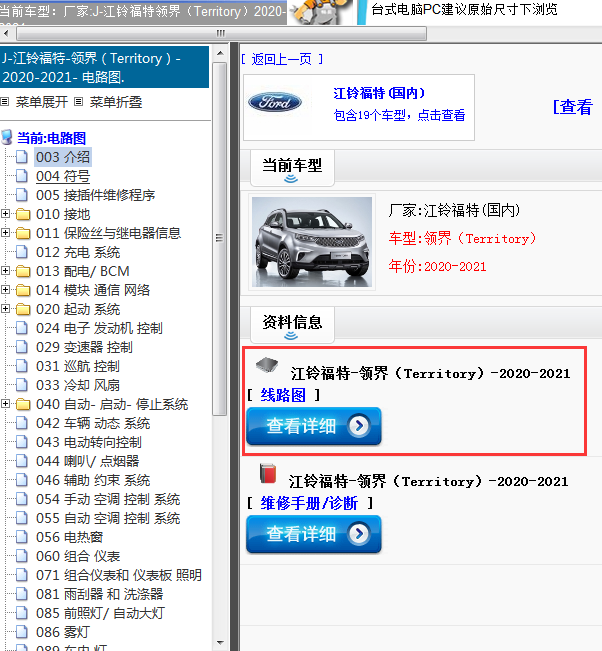
Task: Select 060 组合 仪表 entry
Action: point(78,556)
